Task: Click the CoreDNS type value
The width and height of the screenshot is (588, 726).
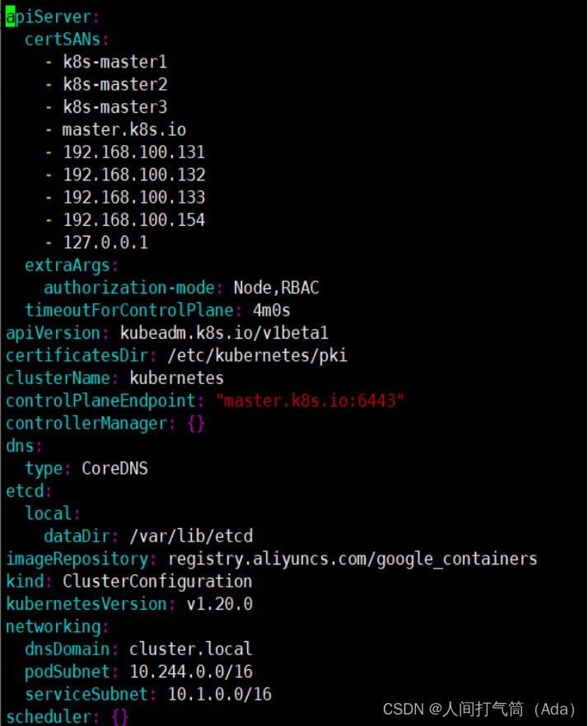Action: pyautogui.click(x=114, y=469)
